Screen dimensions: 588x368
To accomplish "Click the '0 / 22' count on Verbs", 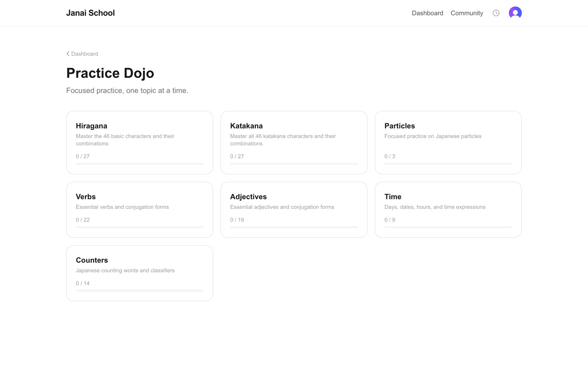I will (83, 220).
